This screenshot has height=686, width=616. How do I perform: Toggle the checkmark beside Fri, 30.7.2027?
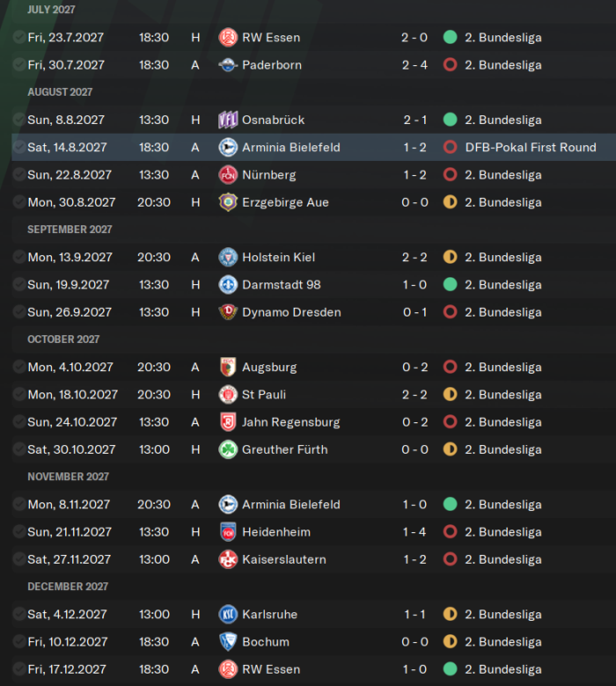click(x=18, y=65)
